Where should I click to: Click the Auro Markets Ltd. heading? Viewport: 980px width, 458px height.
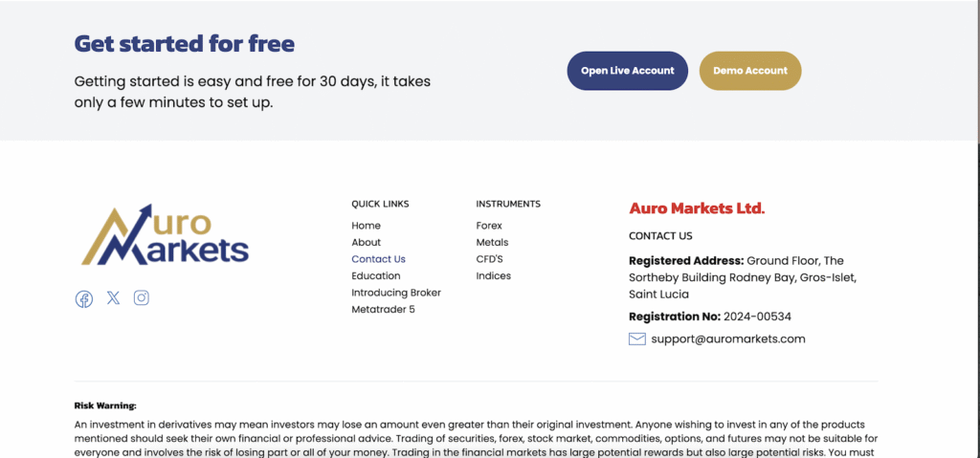[x=697, y=208]
